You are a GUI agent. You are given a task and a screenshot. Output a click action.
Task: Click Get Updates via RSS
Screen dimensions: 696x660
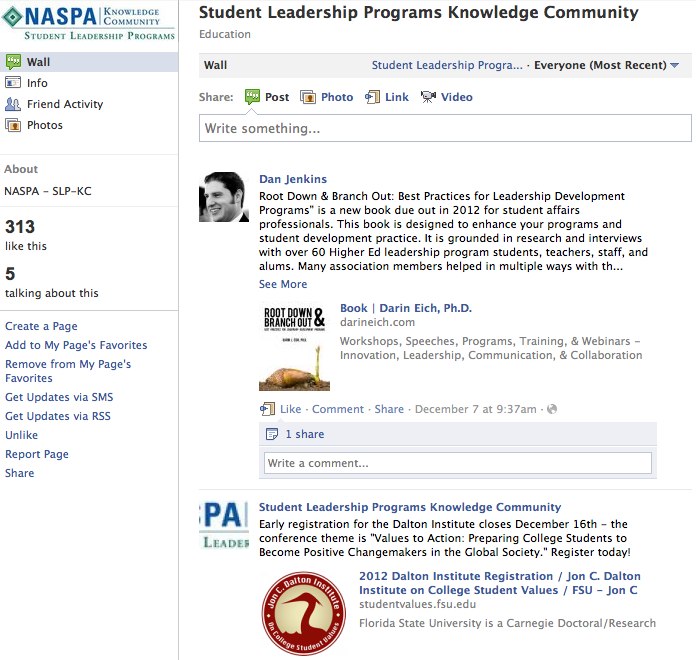(x=58, y=416)
